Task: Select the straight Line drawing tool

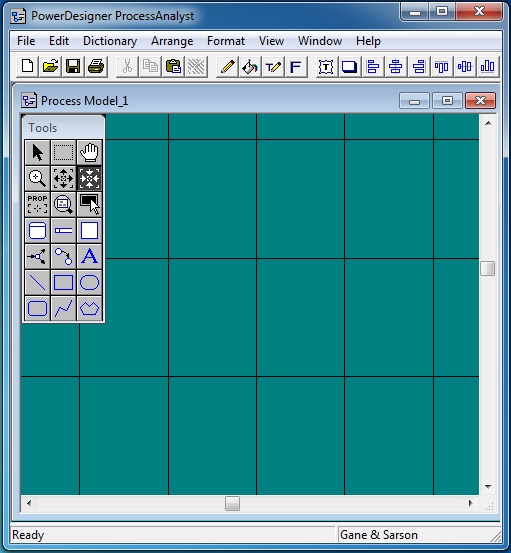Action: 37,282
